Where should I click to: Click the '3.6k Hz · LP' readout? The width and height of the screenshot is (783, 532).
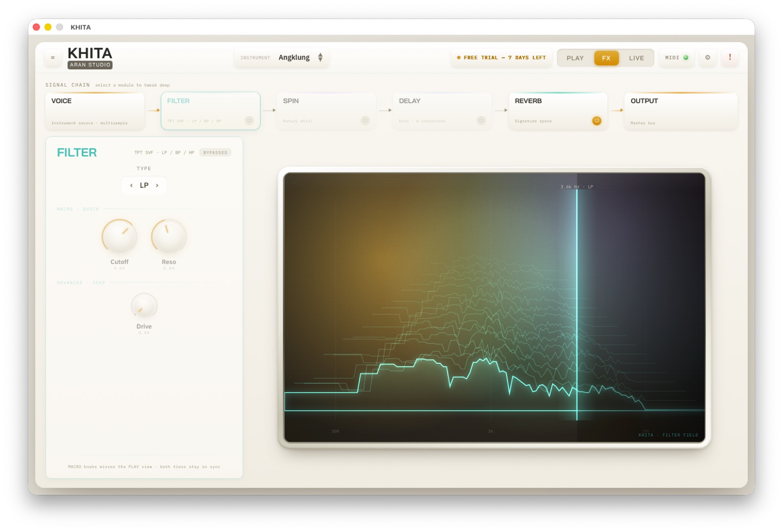click(576, 187)
